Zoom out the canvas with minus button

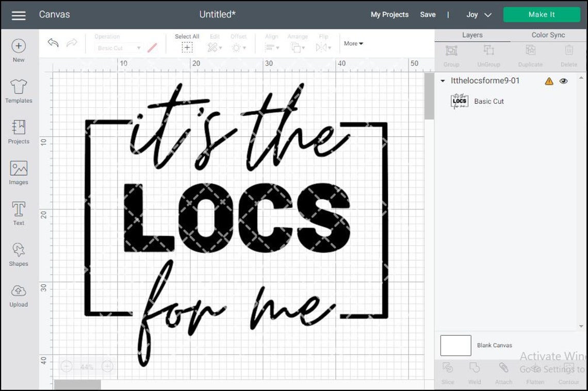[x=67, y=366]
